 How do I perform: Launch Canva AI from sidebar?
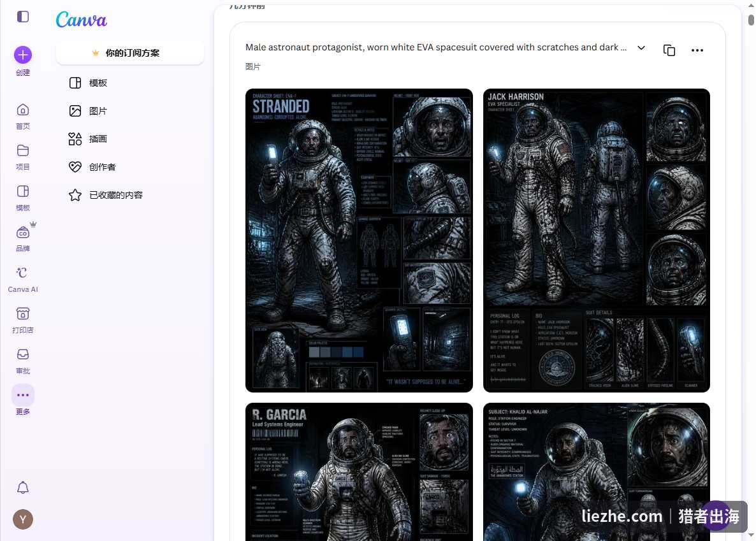(23, 280)
